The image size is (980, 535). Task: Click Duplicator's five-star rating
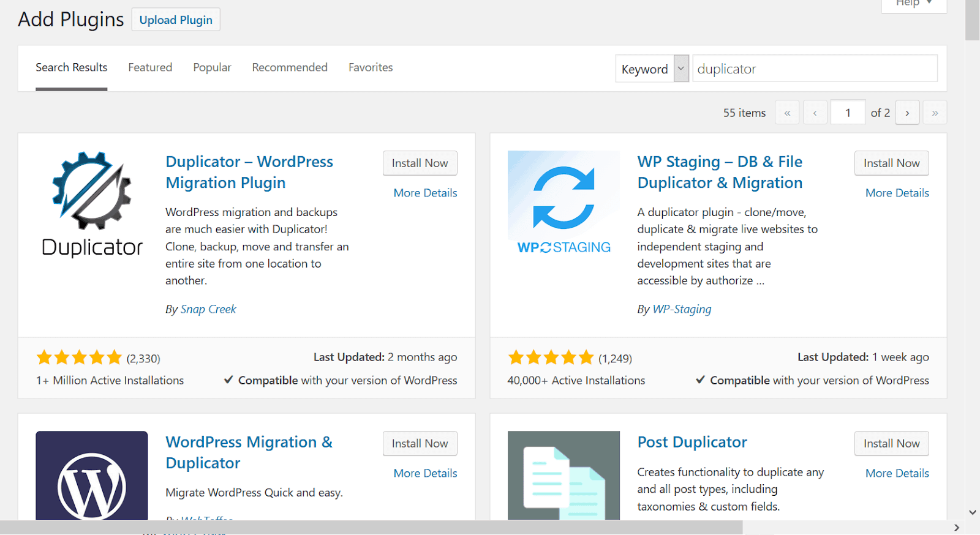pyautogui.click(x=80, y=357)
